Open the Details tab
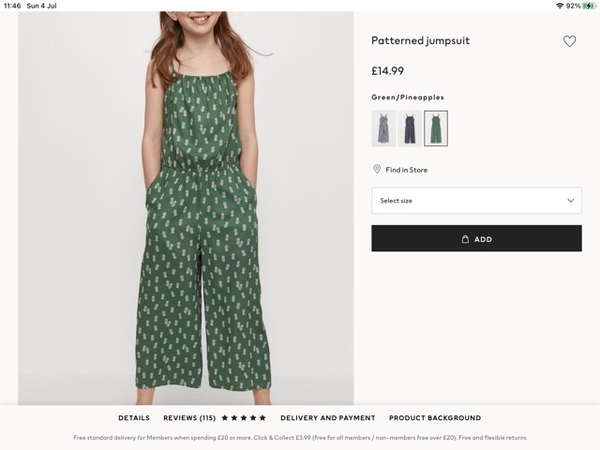Viewport: 600px width, 450px height. pos(134,418)
